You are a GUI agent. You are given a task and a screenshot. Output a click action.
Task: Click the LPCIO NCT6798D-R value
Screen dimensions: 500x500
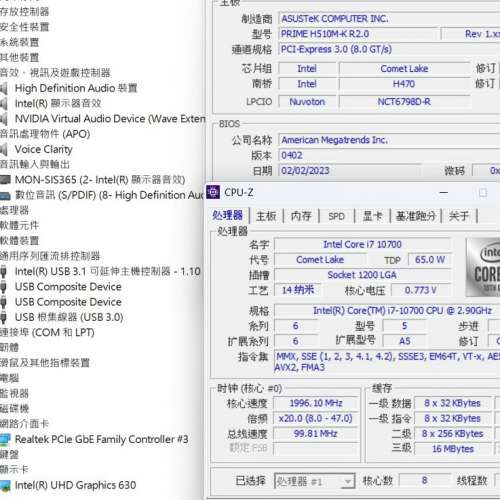[x=404, y=102]
